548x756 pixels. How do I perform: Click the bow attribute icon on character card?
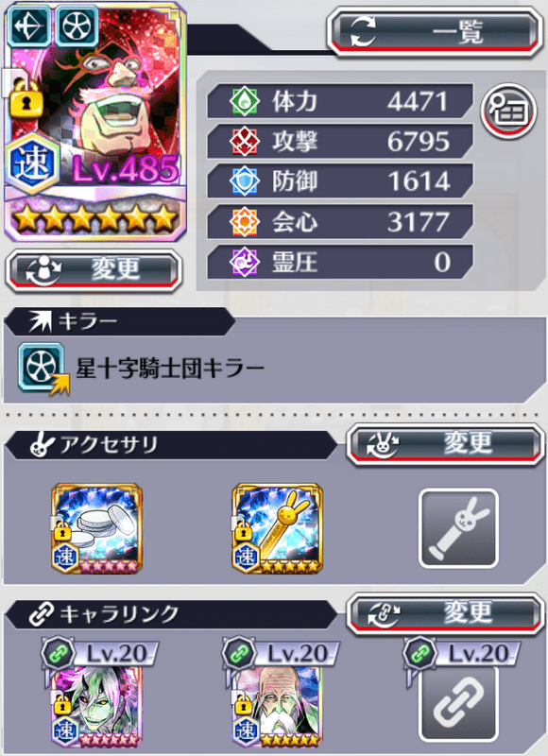30,26
